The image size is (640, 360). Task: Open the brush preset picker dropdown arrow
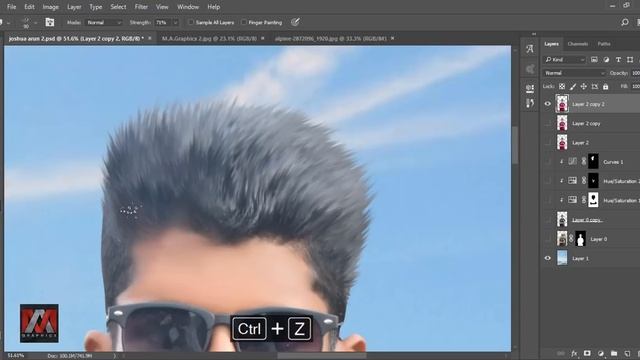[x=36, y=22]
